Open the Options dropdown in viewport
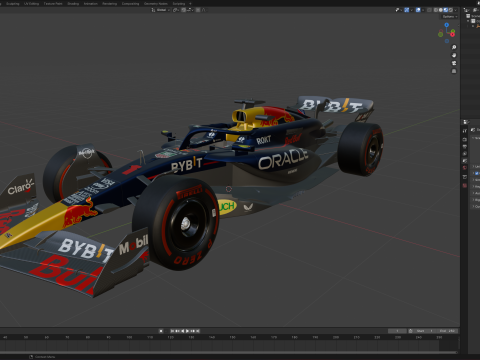This screenshot has width=480, height=360. tap(450, 17)
